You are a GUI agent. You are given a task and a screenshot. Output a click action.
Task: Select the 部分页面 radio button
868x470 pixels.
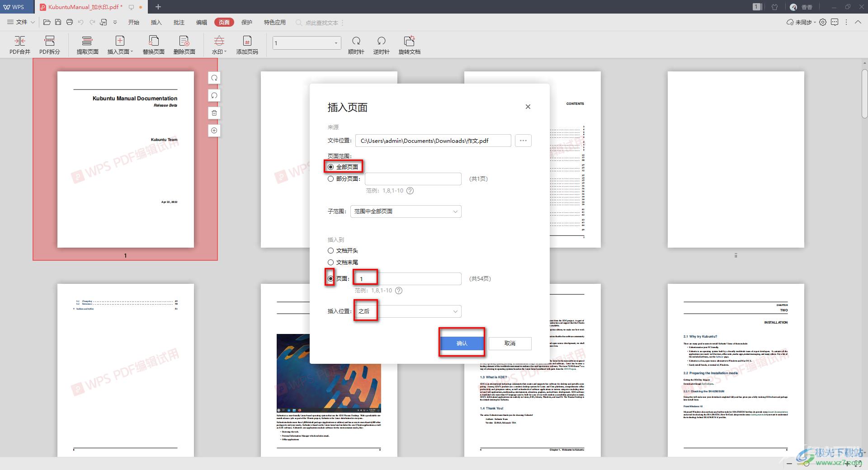tap(330, 179)
